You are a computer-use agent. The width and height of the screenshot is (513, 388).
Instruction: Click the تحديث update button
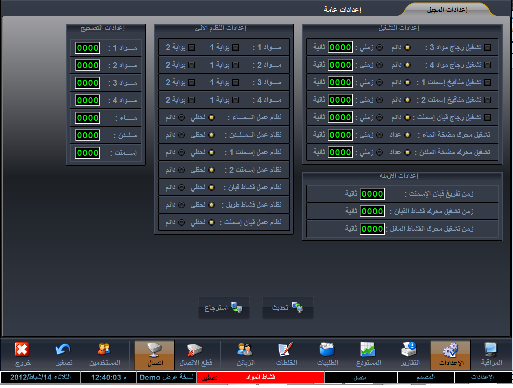pos(288,308)
